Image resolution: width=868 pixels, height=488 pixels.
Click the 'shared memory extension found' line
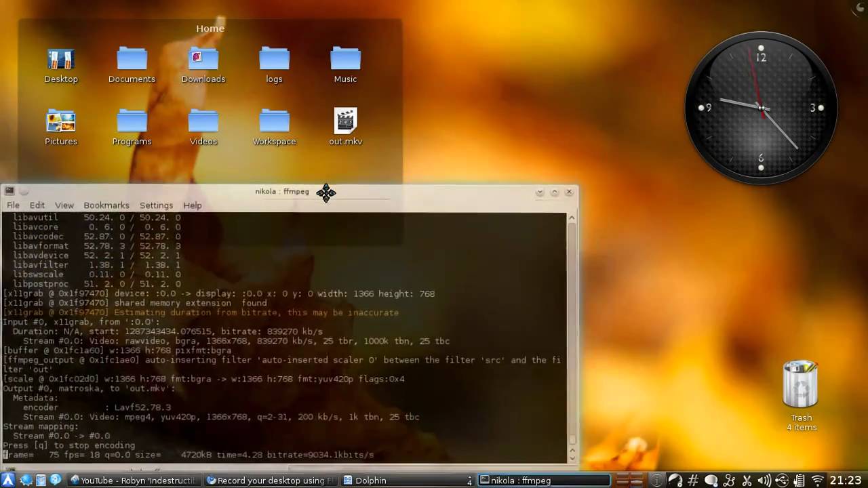[136, 303]
